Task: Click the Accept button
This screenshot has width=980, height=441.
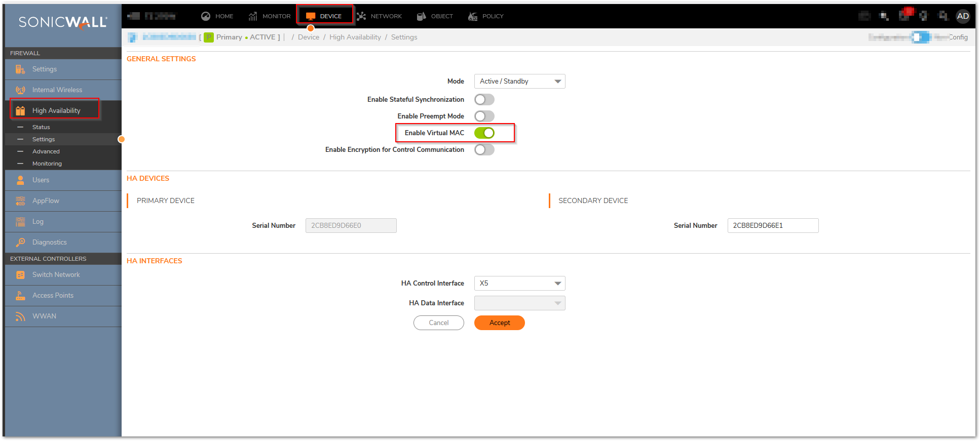Action: [x=500, y=323]
